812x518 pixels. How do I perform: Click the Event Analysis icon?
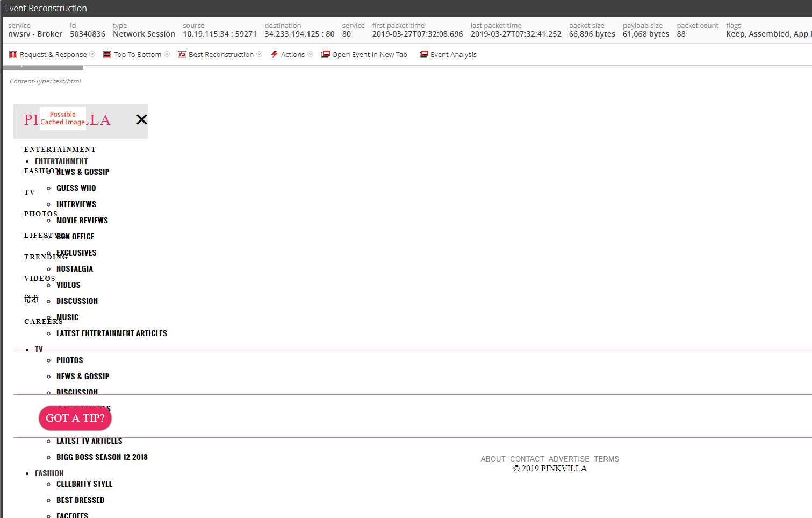tap(424, 54)
